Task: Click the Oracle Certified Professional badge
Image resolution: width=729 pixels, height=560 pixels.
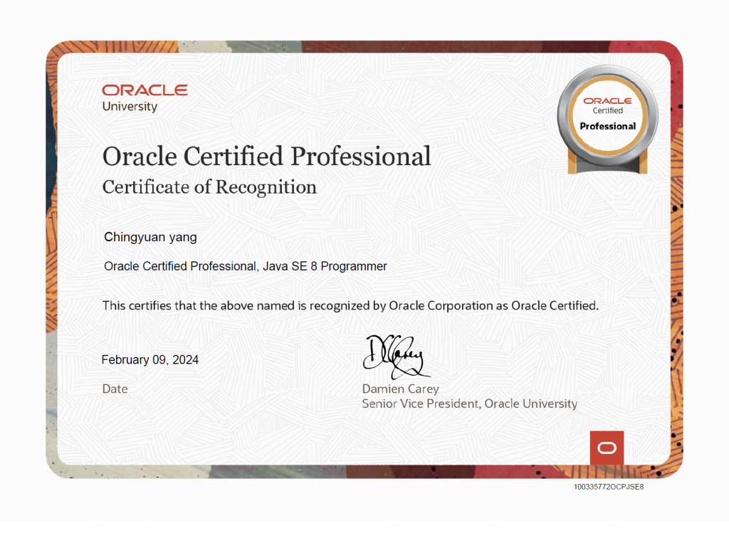Action: tap(608, 119)
